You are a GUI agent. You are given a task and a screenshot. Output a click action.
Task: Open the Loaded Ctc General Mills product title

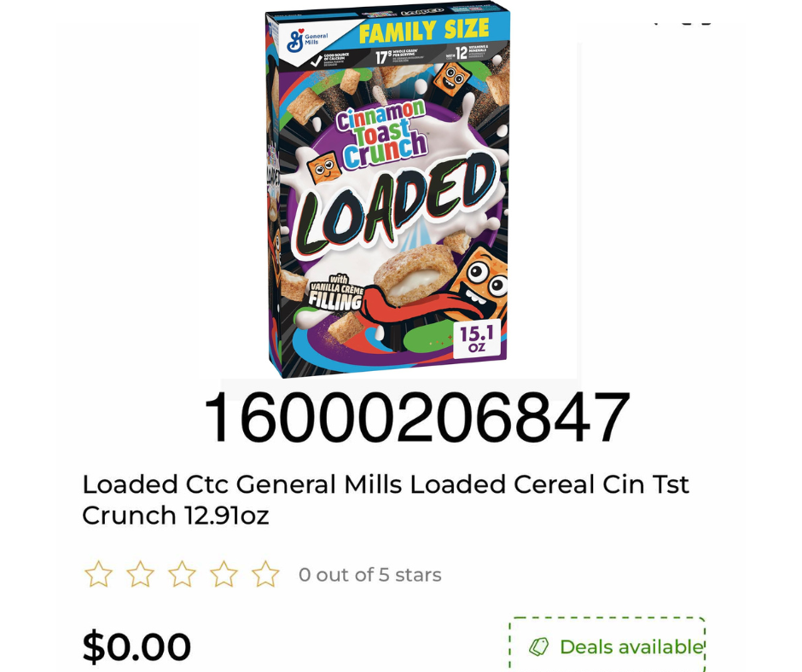point(385,500)
